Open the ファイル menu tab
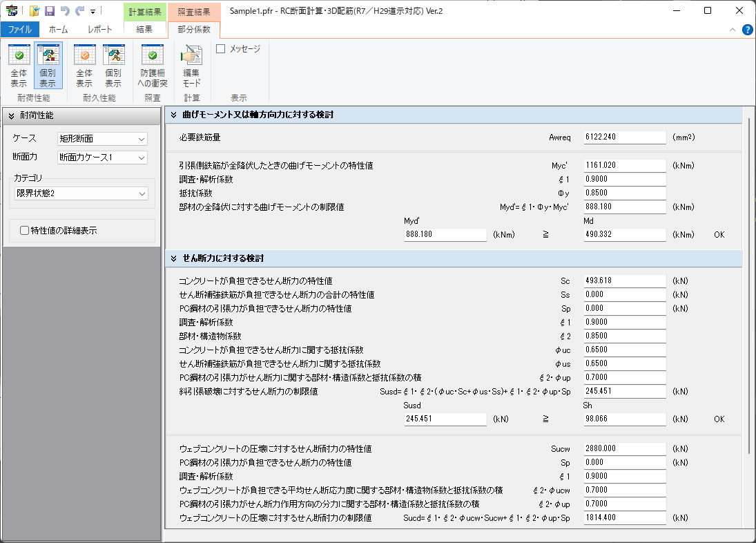 click(x=20, y=30)
